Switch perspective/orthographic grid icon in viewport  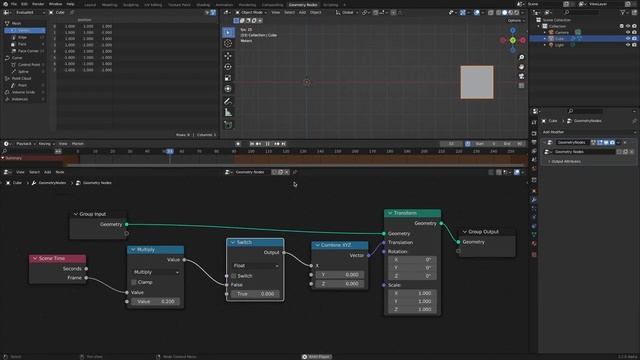point(521,85)
